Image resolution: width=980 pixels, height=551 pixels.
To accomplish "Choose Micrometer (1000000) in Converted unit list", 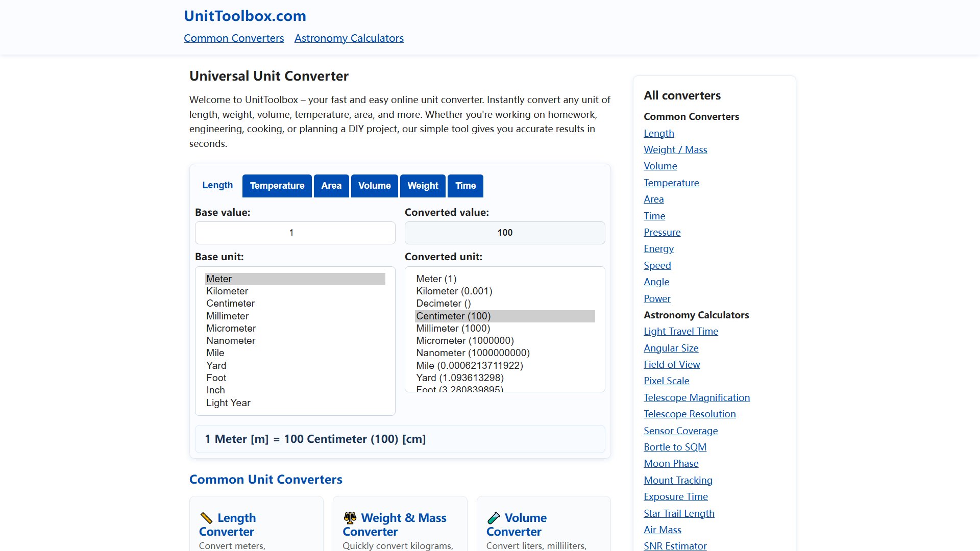I will [x=505, y=341].
